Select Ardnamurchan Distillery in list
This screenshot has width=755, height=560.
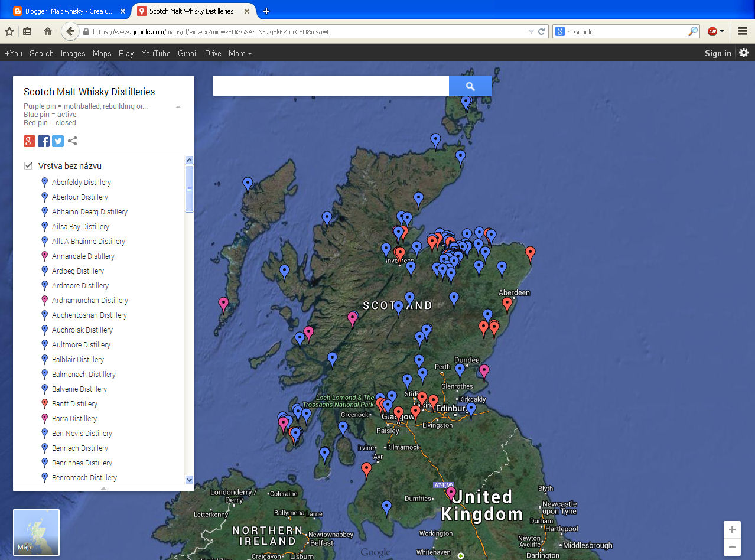point(90,301)
